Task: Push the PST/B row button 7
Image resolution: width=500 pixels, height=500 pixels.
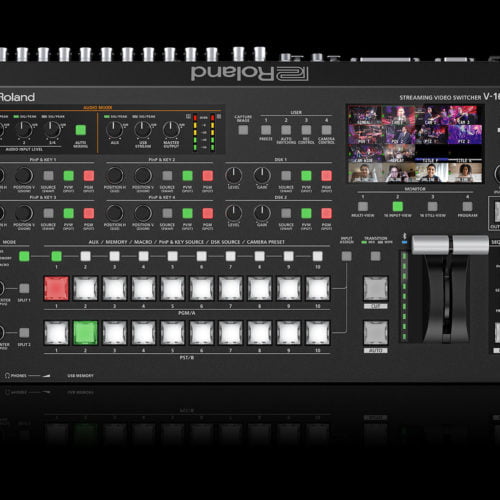Action: tap(230, 333)
